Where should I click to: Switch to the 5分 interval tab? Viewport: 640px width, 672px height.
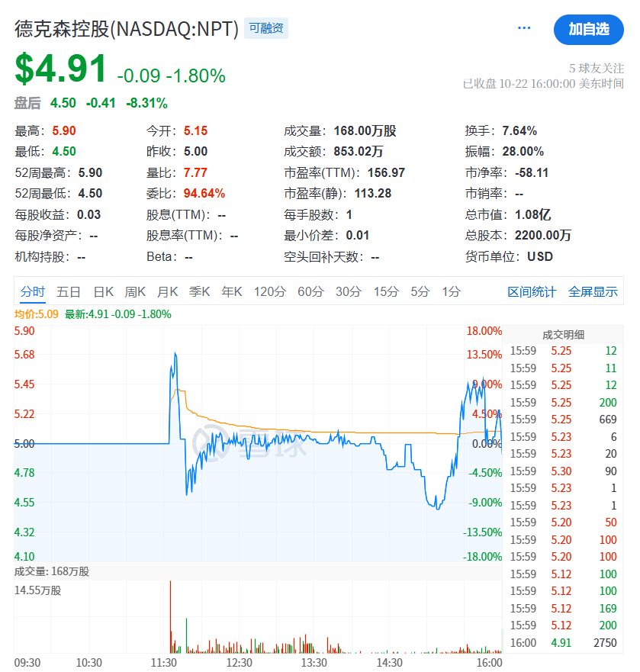(x=420, y=291)
